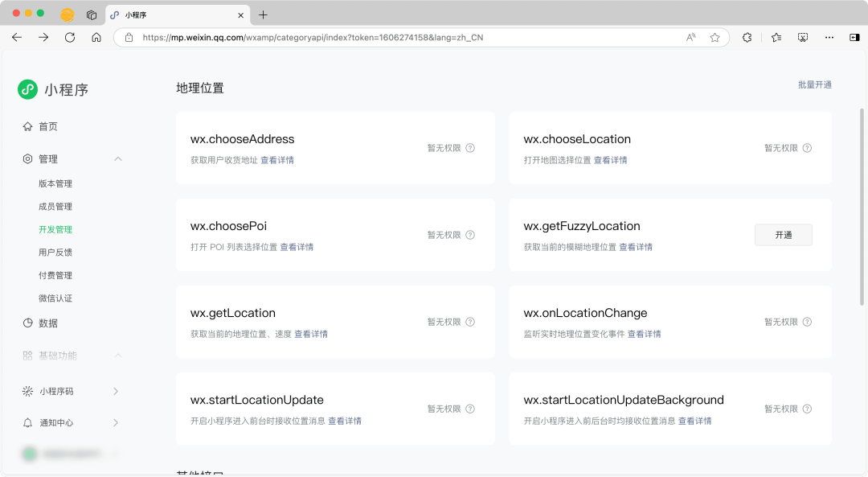Open 查看详情 link for wx.chooseLocation
The image size is (868, 477).
point(611,160)
